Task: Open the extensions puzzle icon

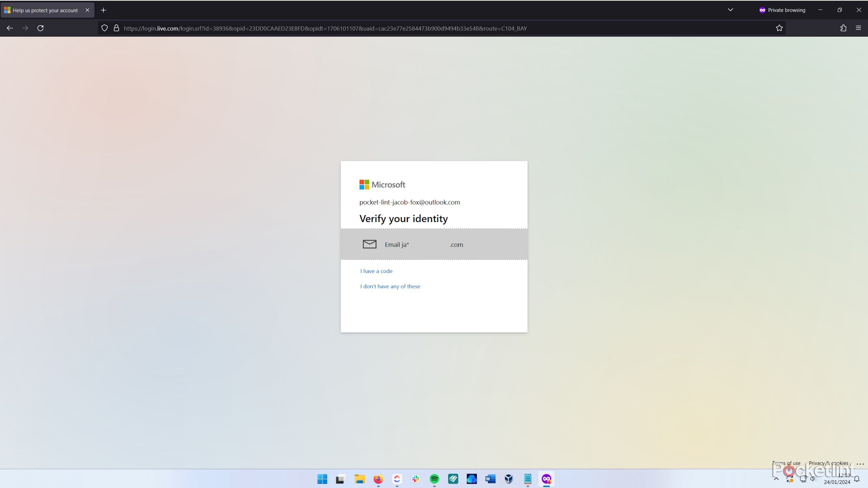Action: coord(843,28)
